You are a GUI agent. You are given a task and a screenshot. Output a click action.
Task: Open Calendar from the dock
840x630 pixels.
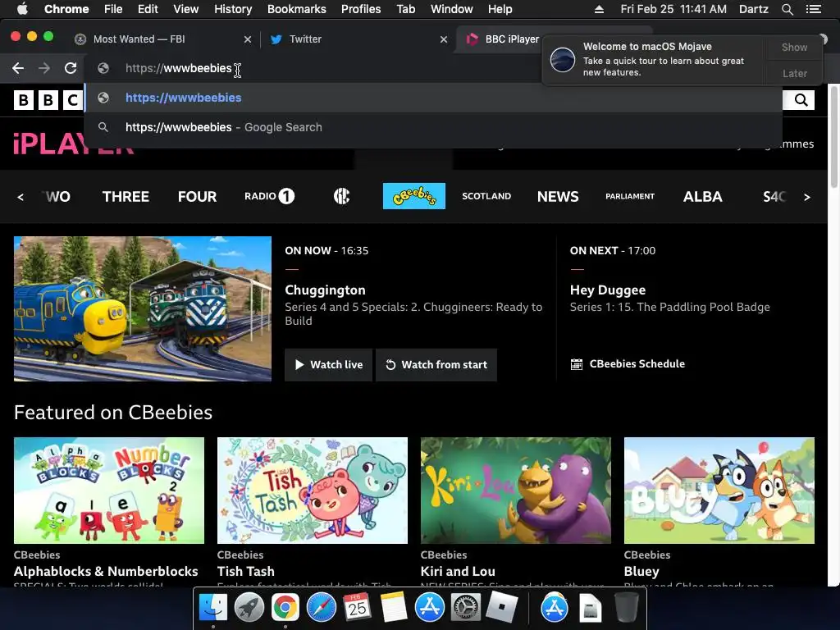357,608
